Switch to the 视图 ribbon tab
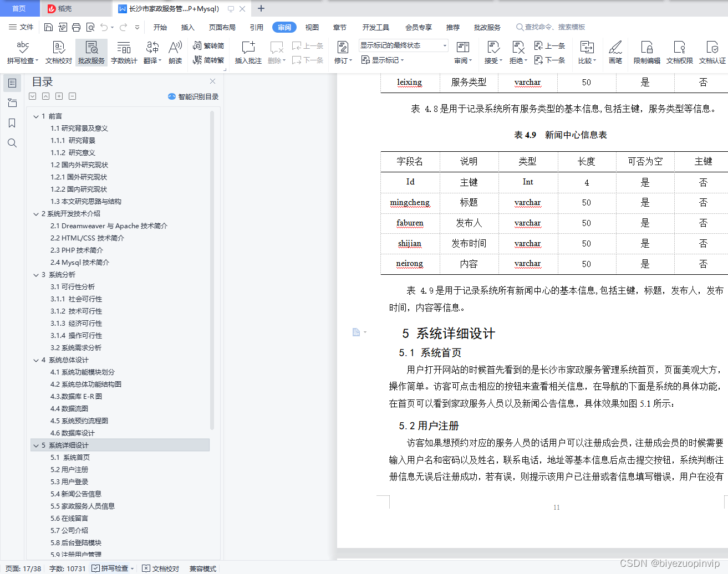The width and height of the screenshot is (728, 574). [x=312, y=27]
